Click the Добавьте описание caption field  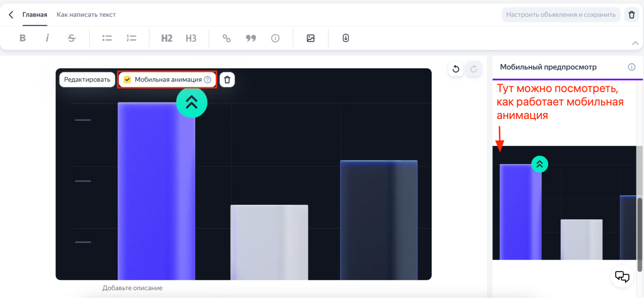[132, 288]
